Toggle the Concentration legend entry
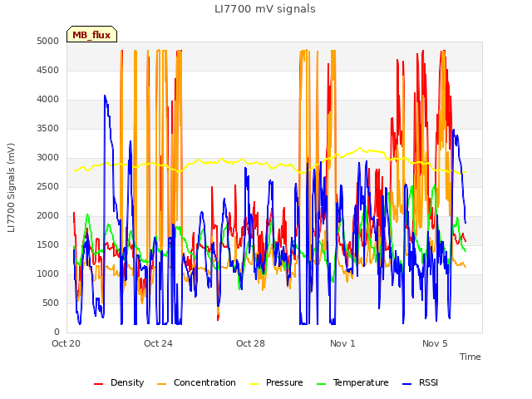Viewport: 532px width, 399px height. point(196,382)
